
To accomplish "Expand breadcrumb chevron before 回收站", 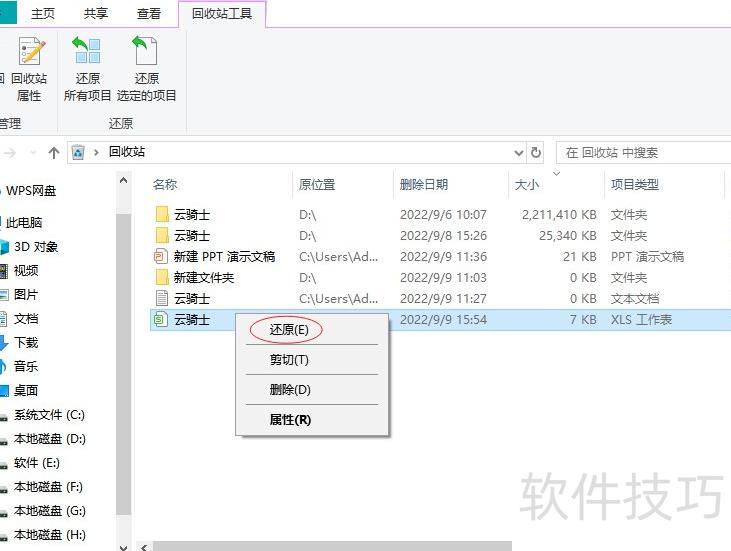I will tap(96, 152).
